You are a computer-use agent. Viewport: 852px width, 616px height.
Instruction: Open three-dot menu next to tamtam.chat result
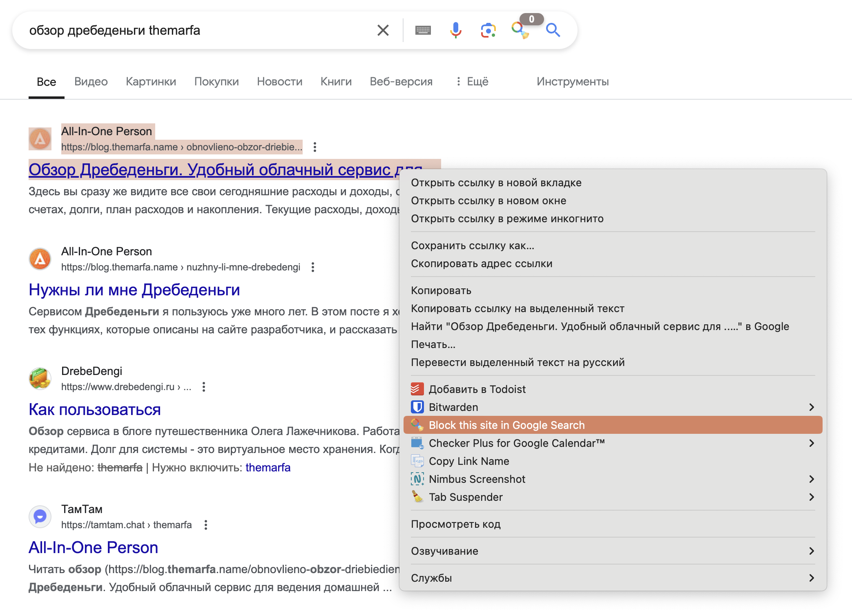206,525
